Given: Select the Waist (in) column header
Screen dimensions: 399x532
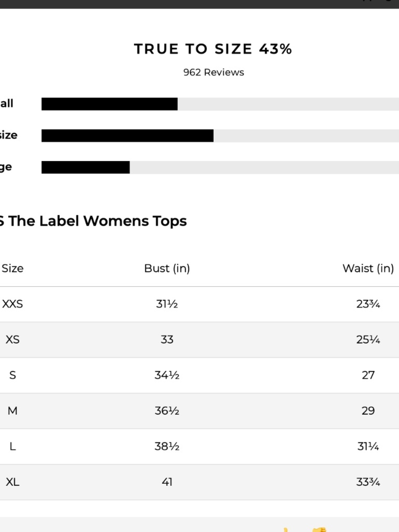Looking at the screenshot, I should coord(368,268).
